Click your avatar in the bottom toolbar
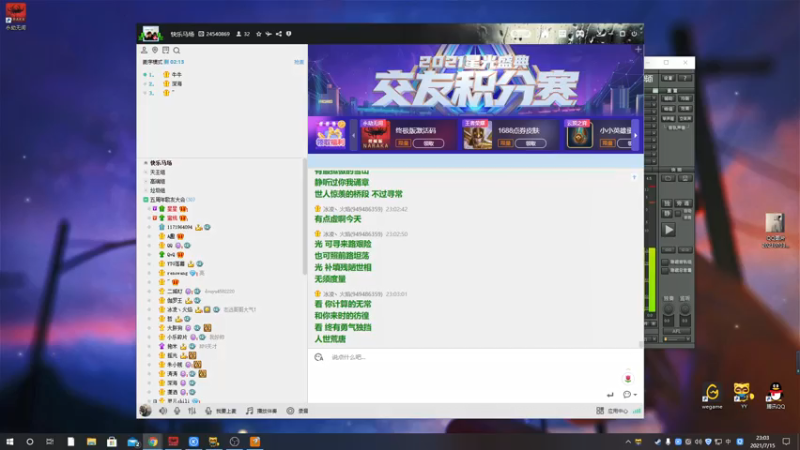The image size is (800, 450). 145,410
